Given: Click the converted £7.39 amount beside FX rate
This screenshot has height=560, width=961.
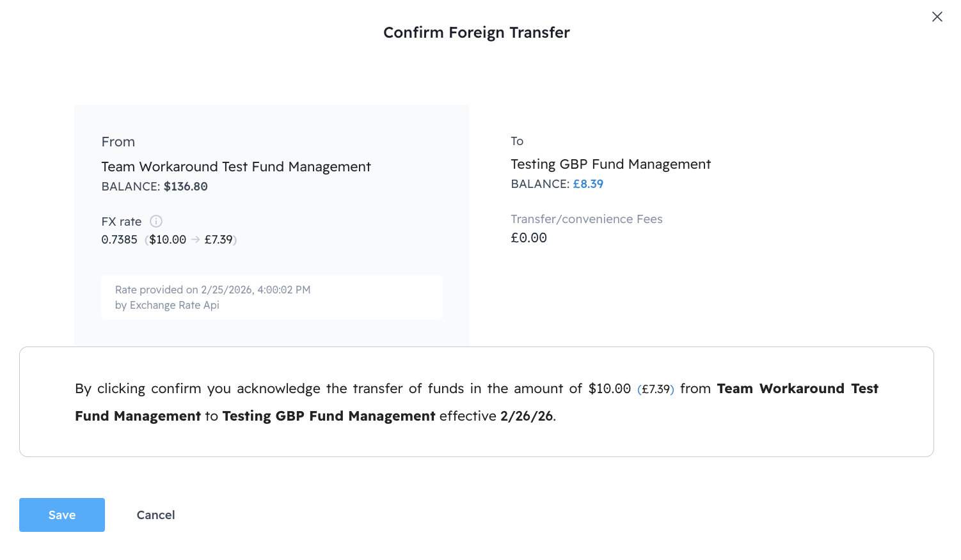Looking at the screenshot, I should pos(218,240).
